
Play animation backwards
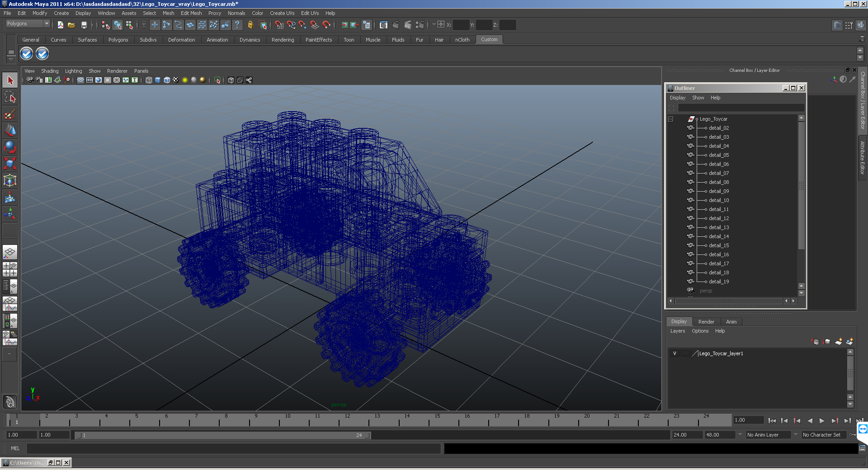[810, 421]
